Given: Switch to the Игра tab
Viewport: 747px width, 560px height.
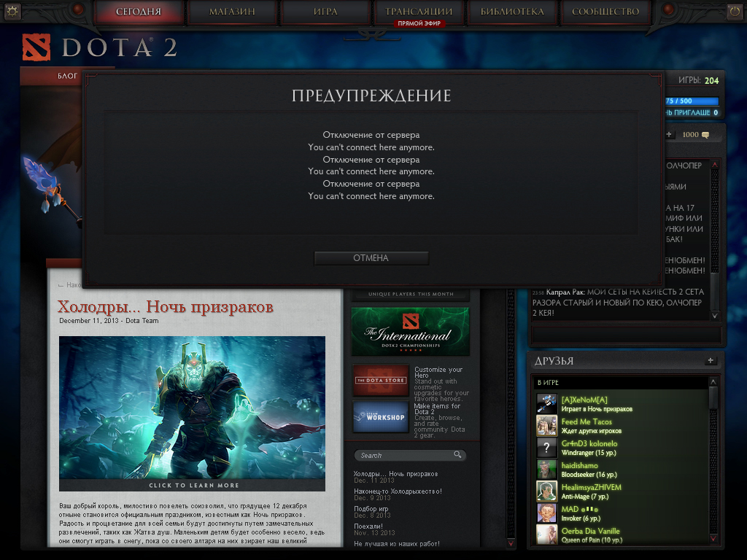Looking at the screenshot, I should [325, 12].
